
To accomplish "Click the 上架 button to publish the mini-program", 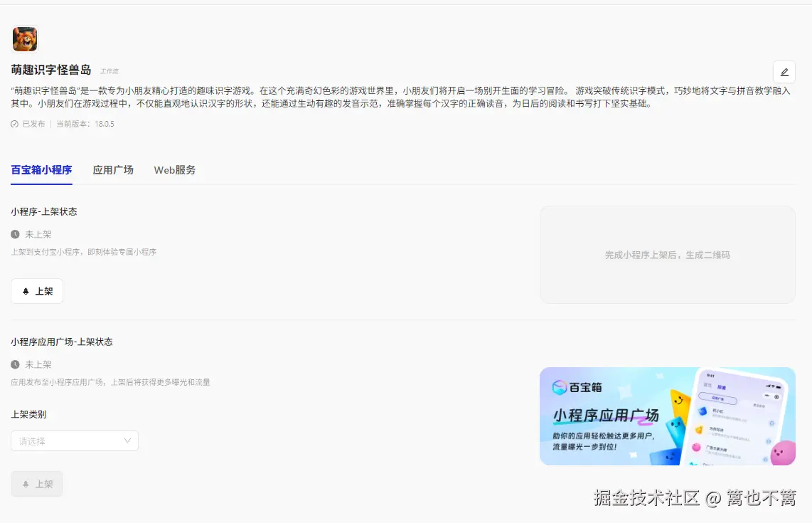I will pyautogui.click(x=36, y=290).
